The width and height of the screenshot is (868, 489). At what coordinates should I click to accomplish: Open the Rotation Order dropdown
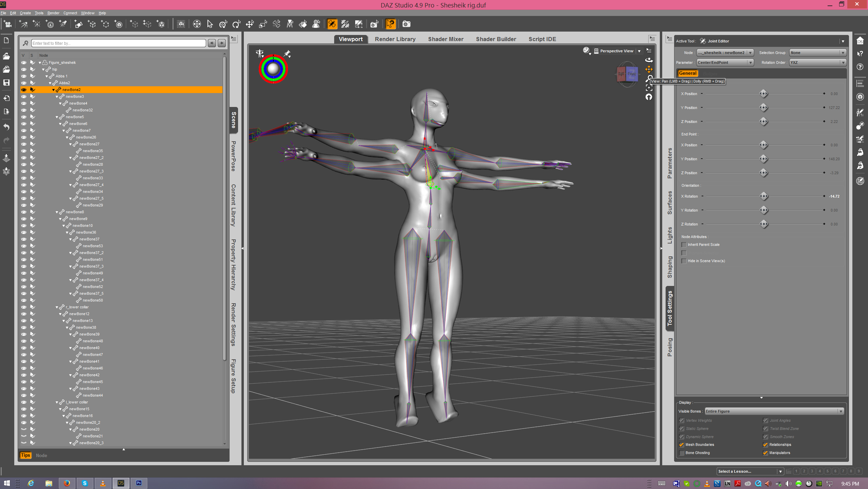point(817,62)
